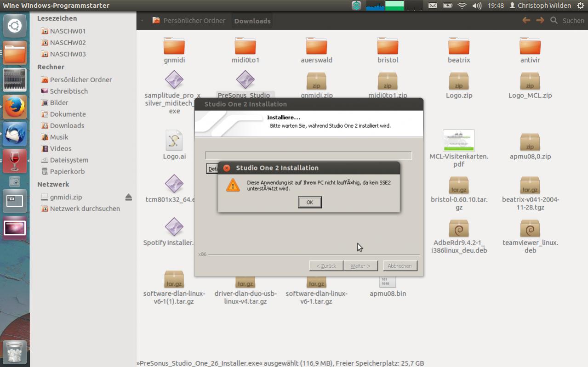Screen dimensions: 588x367
Task: Click the installer's progress bar
Action: point(308,155)
